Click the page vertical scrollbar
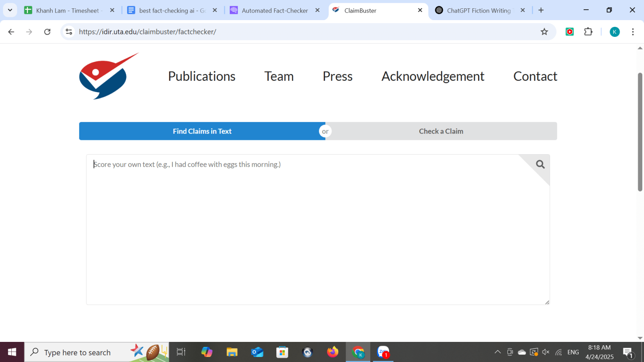This screenshot has height=362, width=644. click(640, 132)
